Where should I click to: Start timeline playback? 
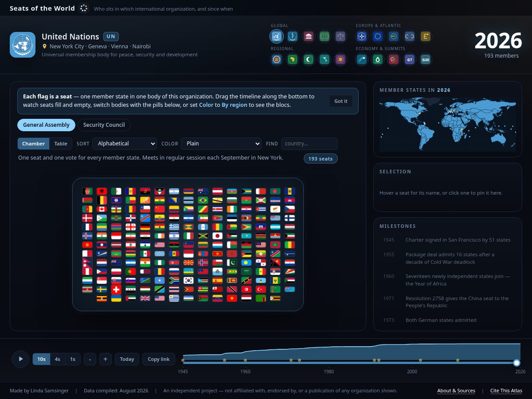pyautogui.click(x=20, y=359)
